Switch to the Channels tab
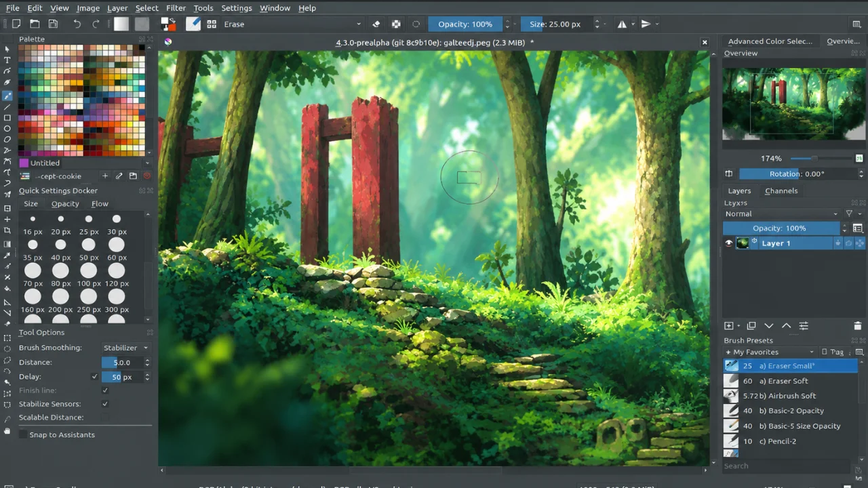868x488 pixels. tap(781, 190)
